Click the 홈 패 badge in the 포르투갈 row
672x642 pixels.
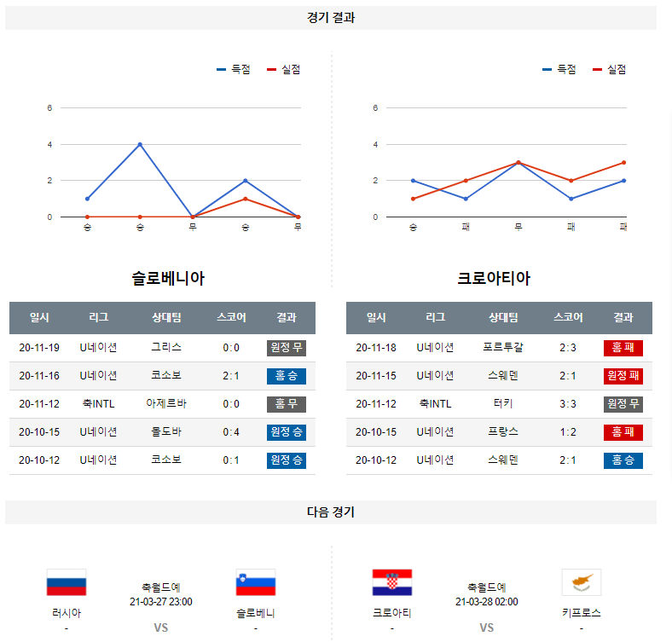coord(623,348)
